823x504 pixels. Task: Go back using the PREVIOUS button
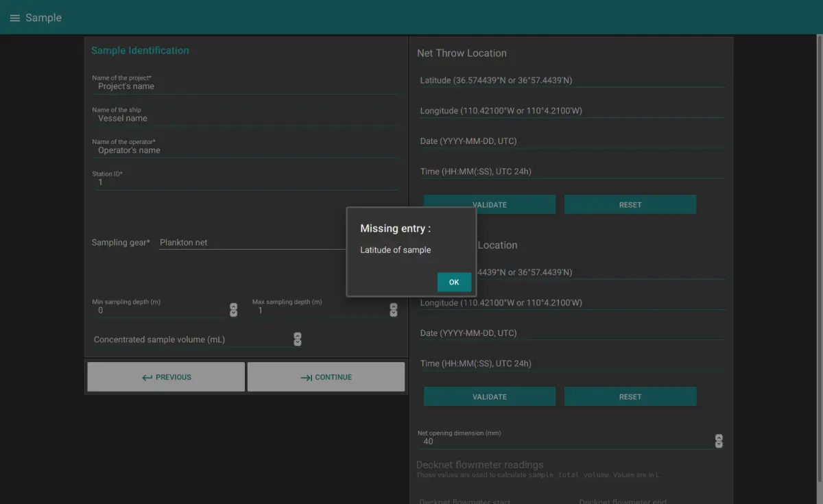pos(165,376)
